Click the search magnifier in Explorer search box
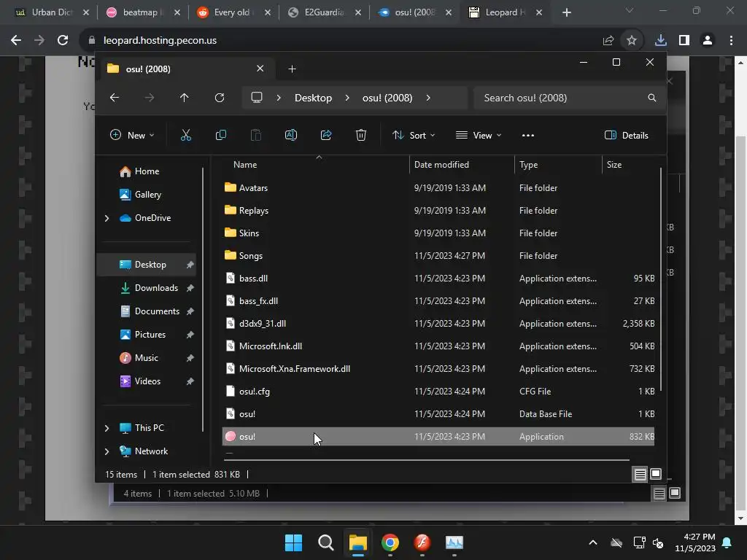747x560 pixels. point(651,98)
